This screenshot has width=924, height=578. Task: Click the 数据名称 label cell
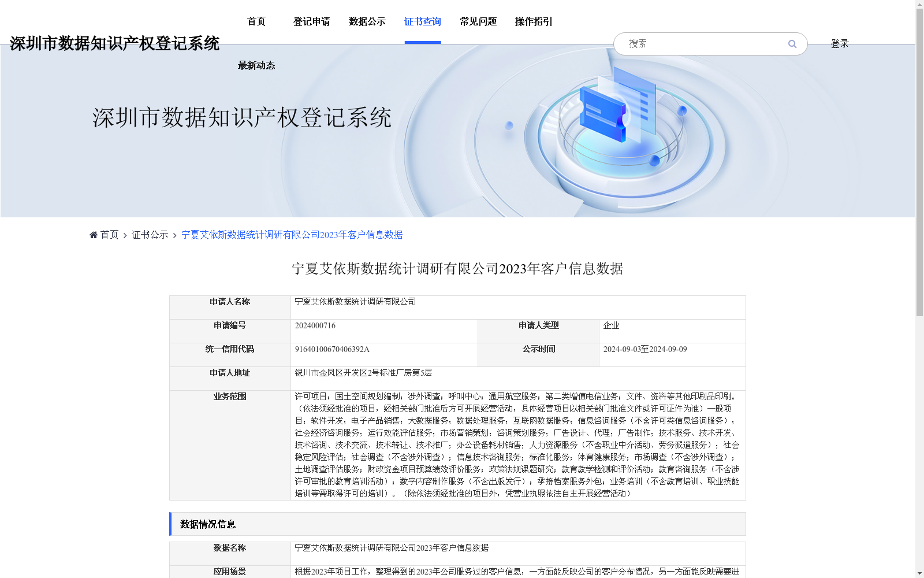(x=230, y=554)
